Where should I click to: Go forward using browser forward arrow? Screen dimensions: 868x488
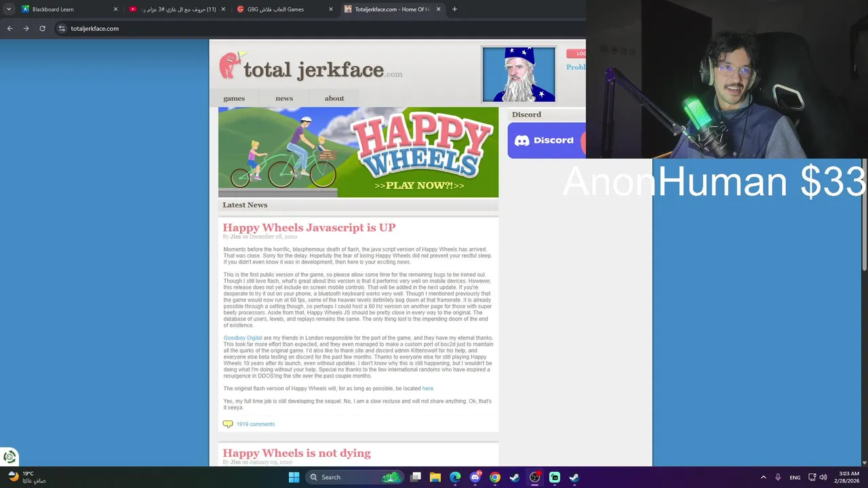pos(26,28)
